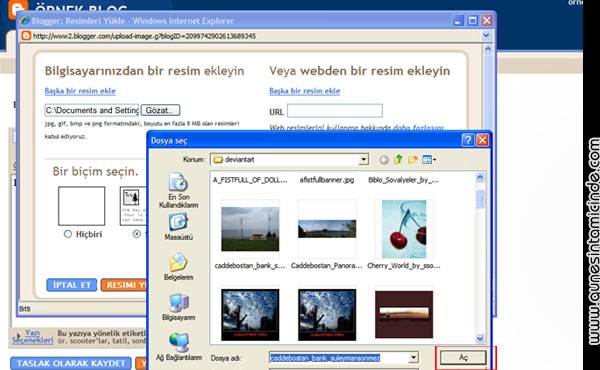Click the Aç button
Viewport: 600px width, 370px height.
tap(463, 357)
